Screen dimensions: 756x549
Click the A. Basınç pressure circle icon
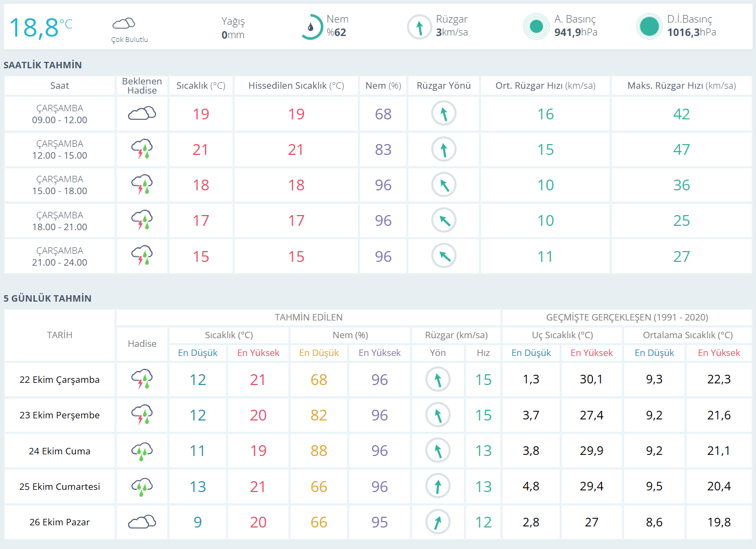(x=536, y=26)
